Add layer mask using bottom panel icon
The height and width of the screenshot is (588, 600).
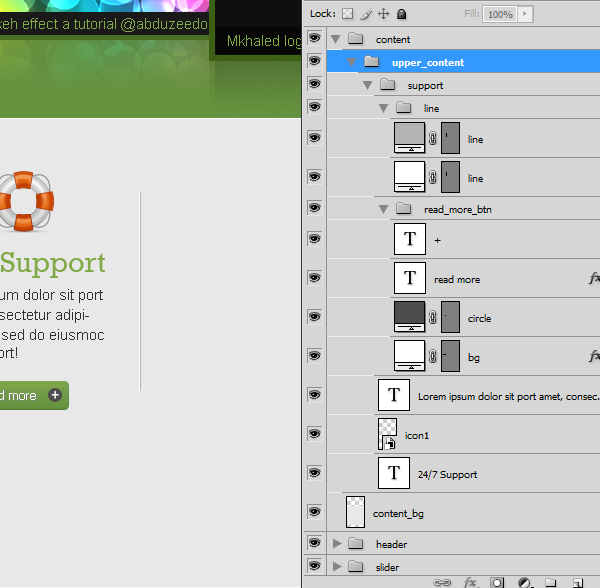click(x=497, y=583)
